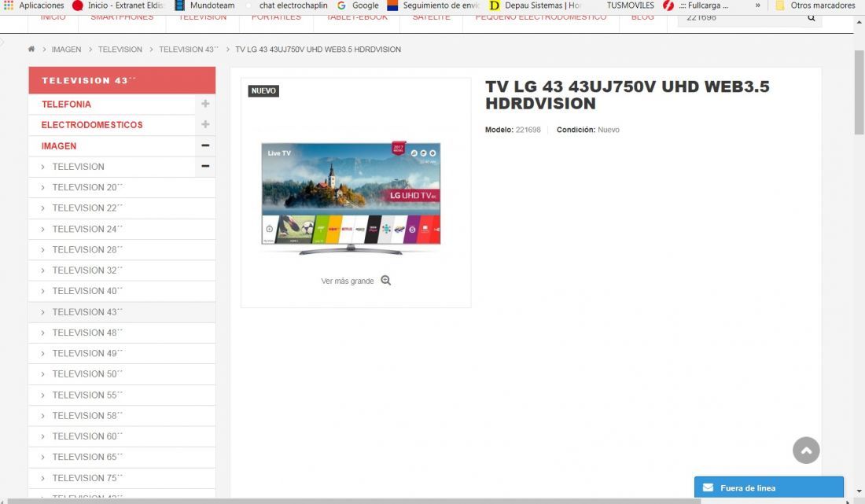Open the Fullcarga bookmark
Screen dimensions: 865x504
pyautogui.click(x=696, y=6)
